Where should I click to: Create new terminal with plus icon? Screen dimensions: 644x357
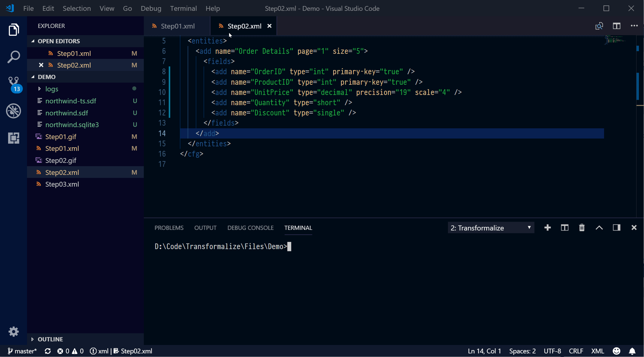pyautogui.click(x=547, y=228)
